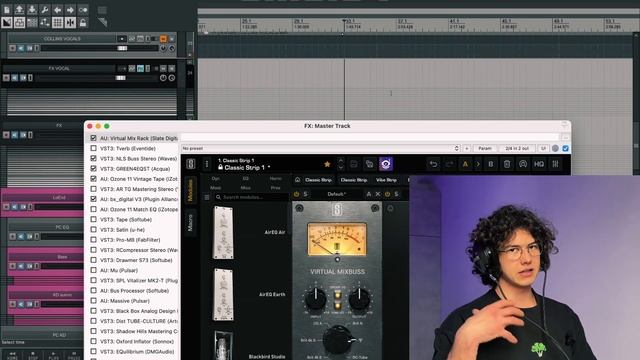Open Project Settings wrench icon

coord(45,9)
